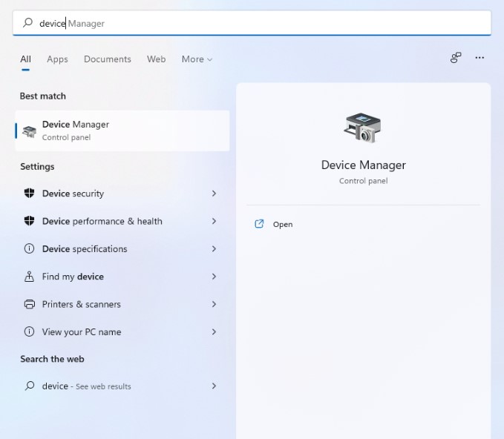Click the printer icon beside Printers & scanners
The width and height of the screenshot is (504, 439).
(30, 304)
